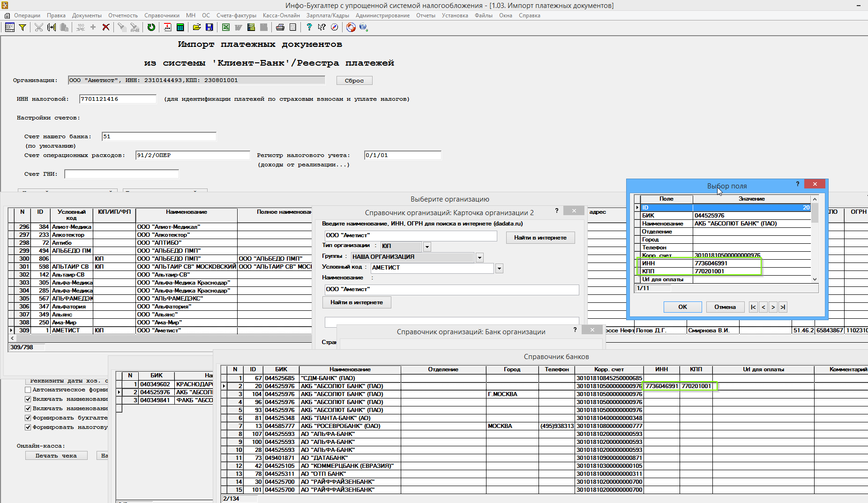Click 'Найти в интернете' under the Наименование field
Viewport: 868px width, 503px height.
pyautogui.click(x=357, y=302)
